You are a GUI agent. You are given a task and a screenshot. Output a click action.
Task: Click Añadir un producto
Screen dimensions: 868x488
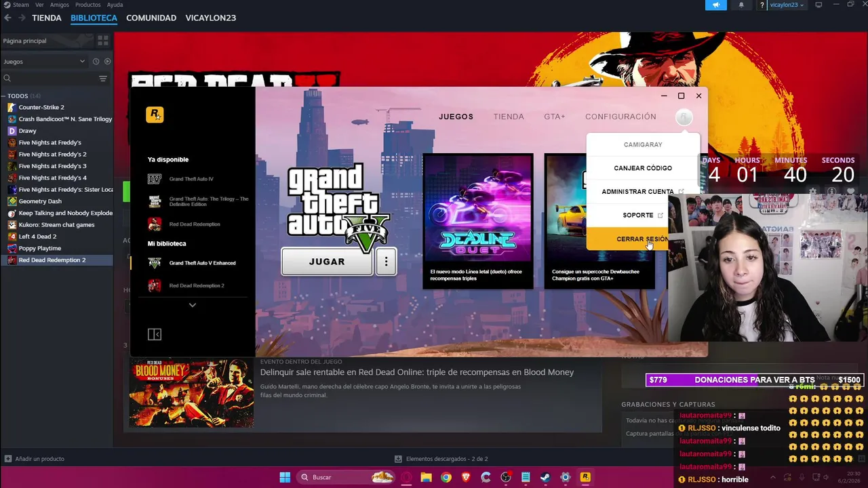(x=34, y=459)
